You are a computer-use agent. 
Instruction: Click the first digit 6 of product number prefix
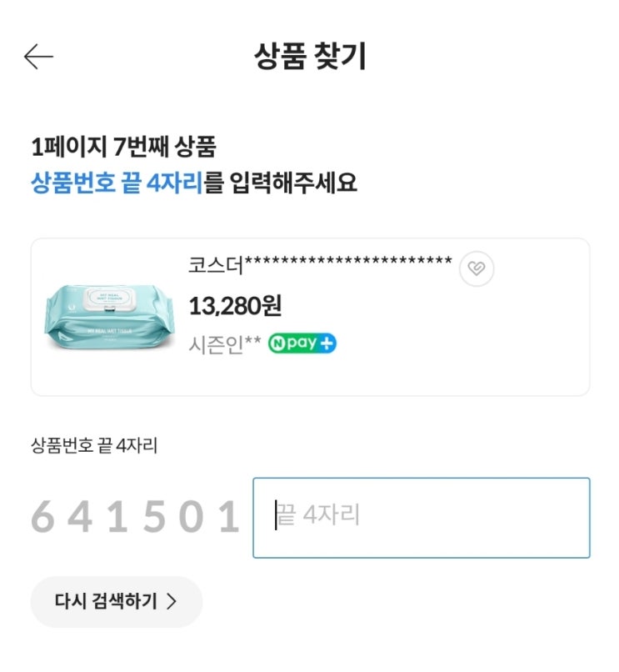(x=42, y=518)
